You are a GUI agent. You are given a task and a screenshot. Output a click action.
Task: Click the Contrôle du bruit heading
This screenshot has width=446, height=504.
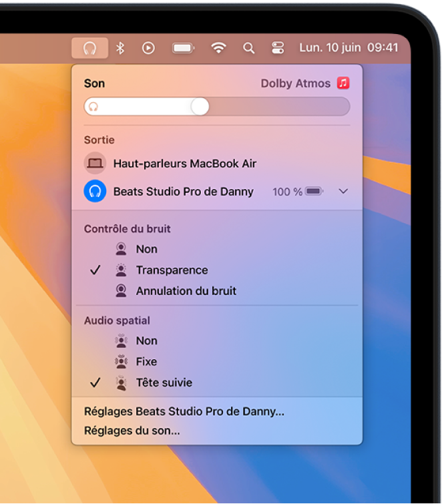127,229
